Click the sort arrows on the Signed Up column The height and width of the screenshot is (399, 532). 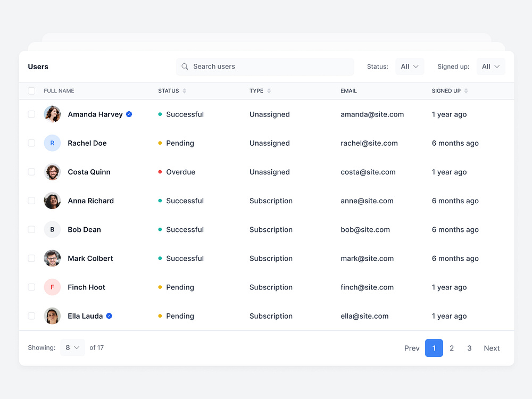pos(467,91)
